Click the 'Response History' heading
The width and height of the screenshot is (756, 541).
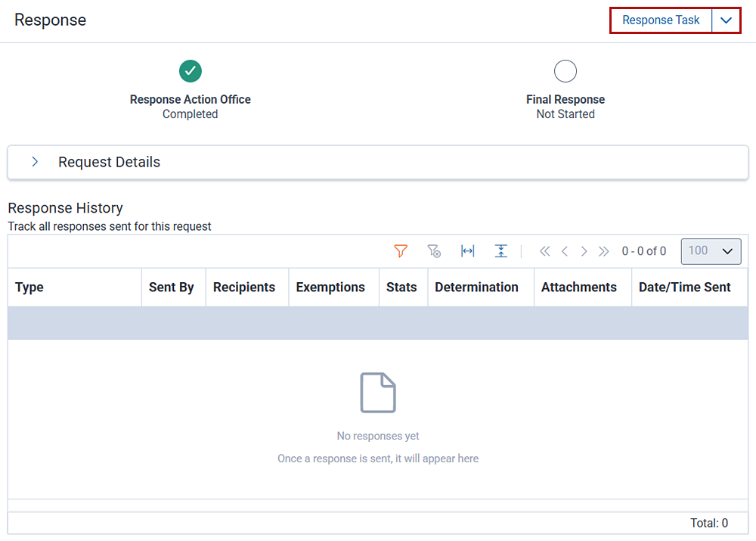(x=66, y=208)
